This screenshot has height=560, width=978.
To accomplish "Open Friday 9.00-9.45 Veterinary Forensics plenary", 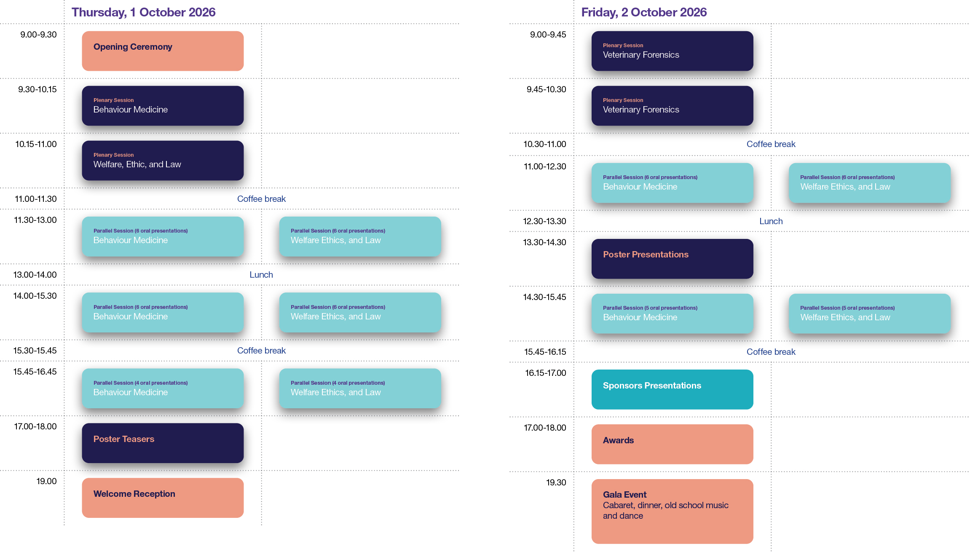I will (672, 51).
